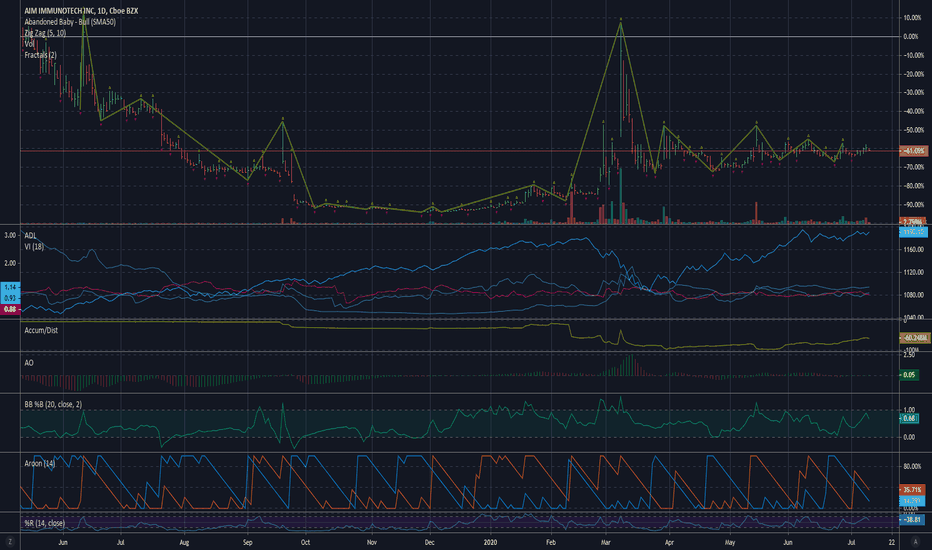Click the 2020 label on time axis
The height and width of the screenshot is (550, 932).
(490, 542)
